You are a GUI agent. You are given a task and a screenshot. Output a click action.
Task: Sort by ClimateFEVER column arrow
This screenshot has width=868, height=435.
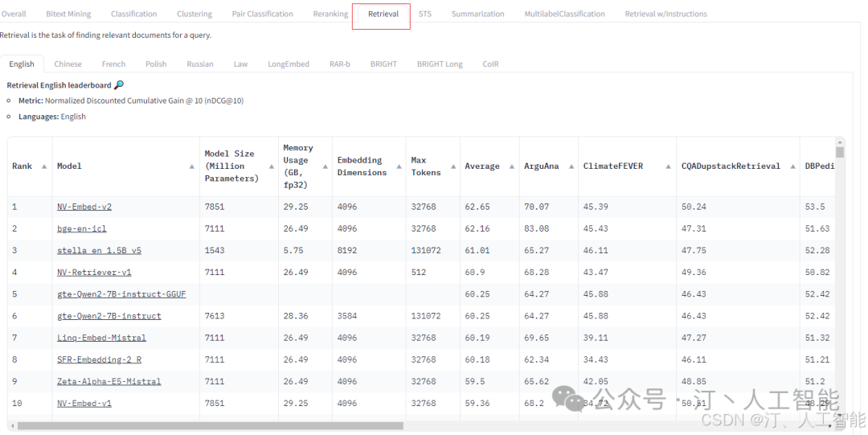pyautogui.click(x=667, y=166)
